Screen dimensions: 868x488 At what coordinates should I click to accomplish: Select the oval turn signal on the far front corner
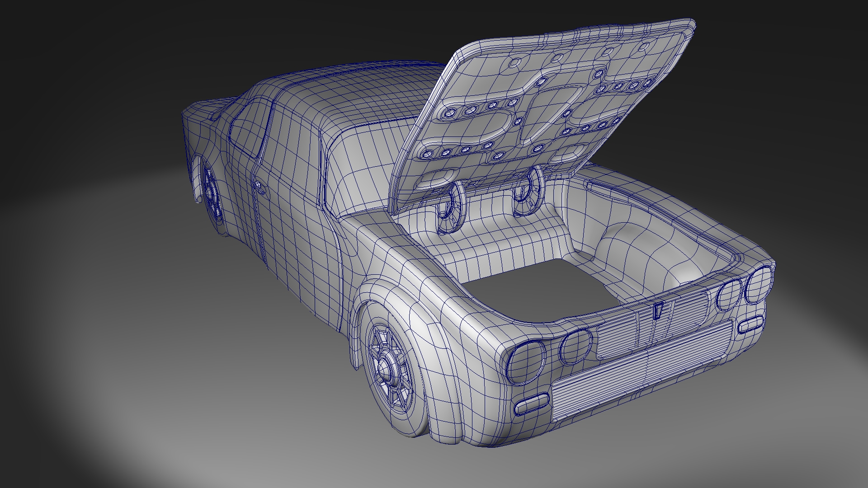[x=751, y=324]
